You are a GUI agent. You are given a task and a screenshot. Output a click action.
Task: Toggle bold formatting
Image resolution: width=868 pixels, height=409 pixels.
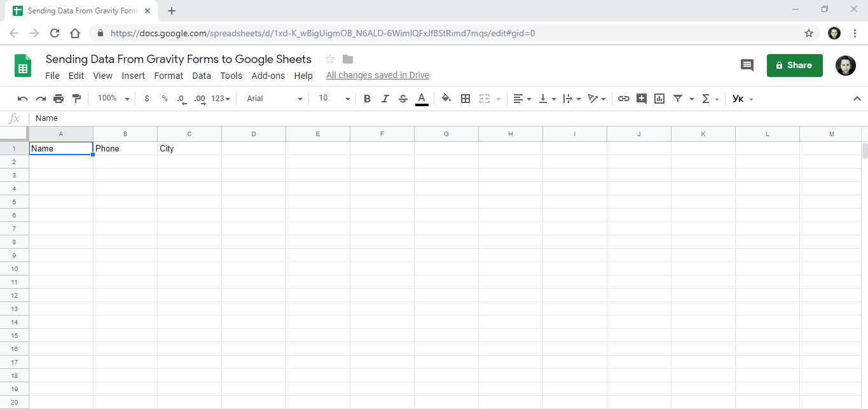(x=367, y=99)
